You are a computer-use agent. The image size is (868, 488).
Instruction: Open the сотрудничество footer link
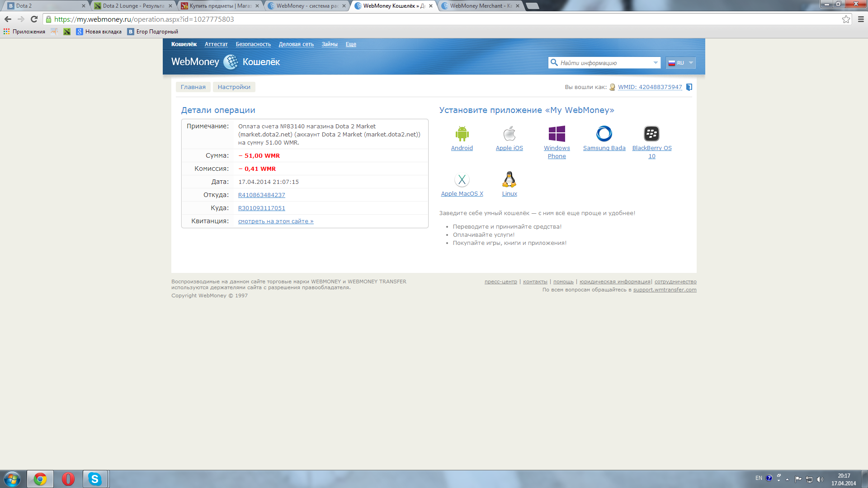pyautogui.click(x=675, y=282)
